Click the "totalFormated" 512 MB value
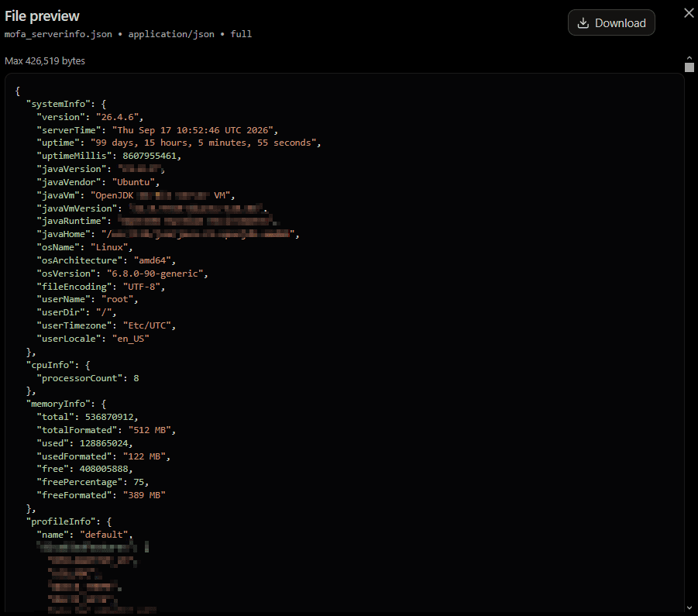This screenshot has width=698, height=616. tap(150, 430)
